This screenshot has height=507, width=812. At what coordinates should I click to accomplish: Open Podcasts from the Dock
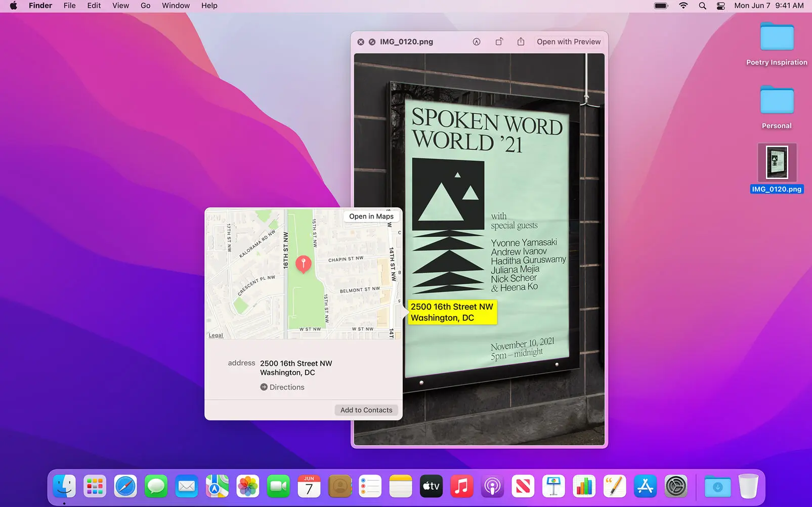492,487
